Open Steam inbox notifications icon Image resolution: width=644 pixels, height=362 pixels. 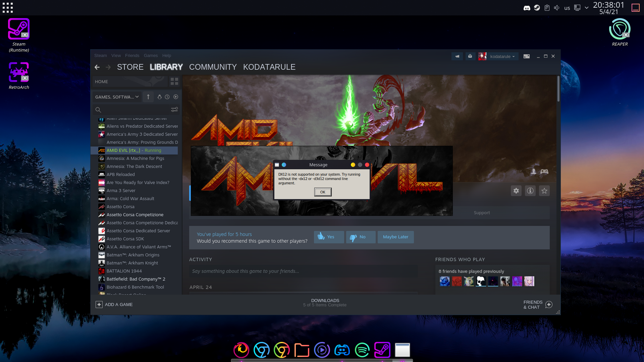(x=470, y=56)
